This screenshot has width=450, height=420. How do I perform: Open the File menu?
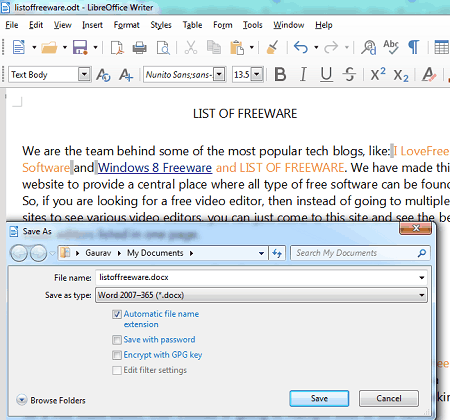pyautogui.click(x=12, y=25)
